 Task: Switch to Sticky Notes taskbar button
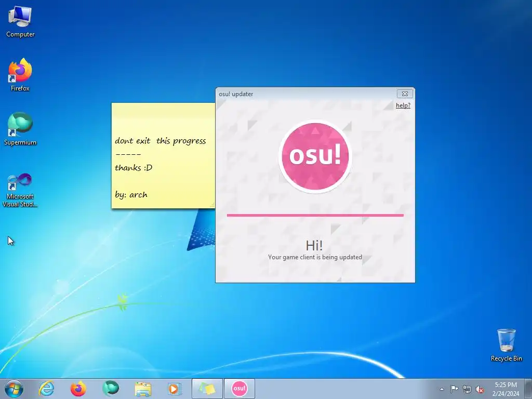click(x=207, y=389)
